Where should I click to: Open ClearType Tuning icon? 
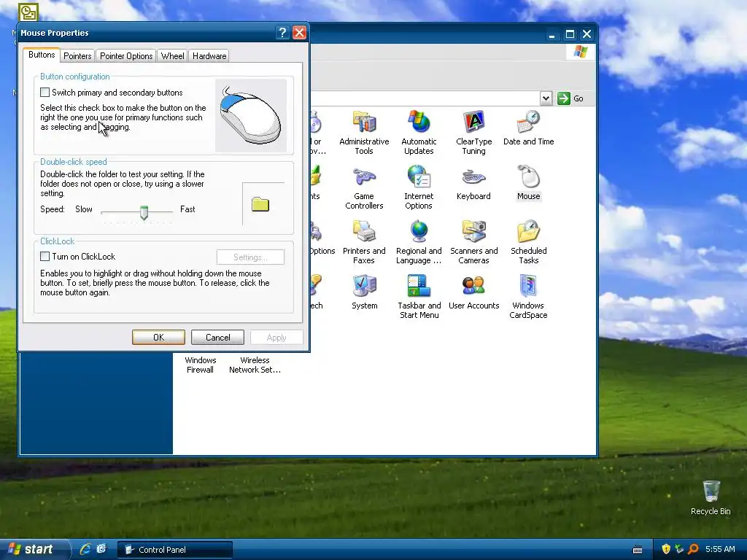click(473, 133)
